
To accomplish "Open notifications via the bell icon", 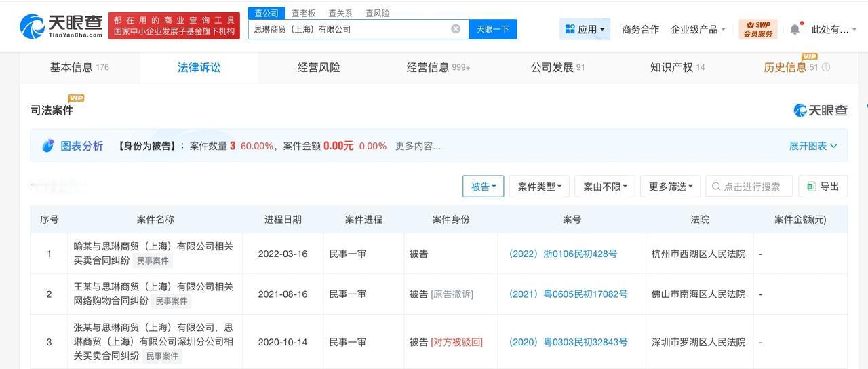I will tap(795, 29).
